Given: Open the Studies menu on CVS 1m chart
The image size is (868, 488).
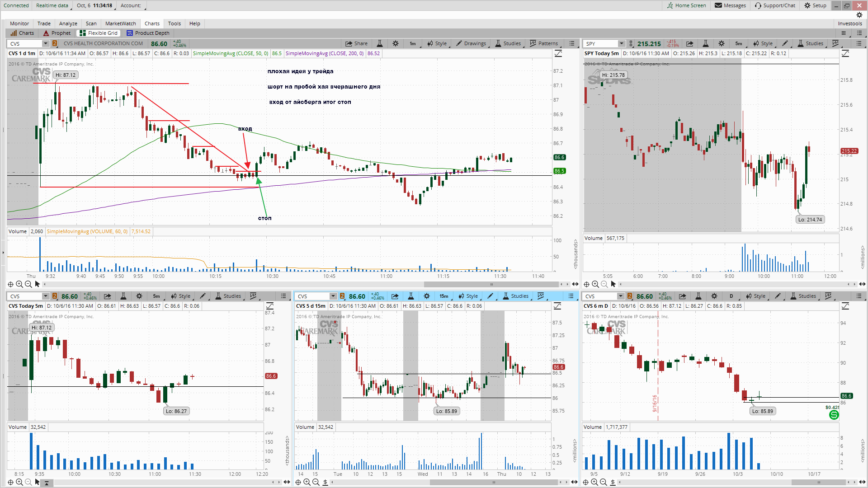Looking at the screenshot, I should tap(508, 43).
